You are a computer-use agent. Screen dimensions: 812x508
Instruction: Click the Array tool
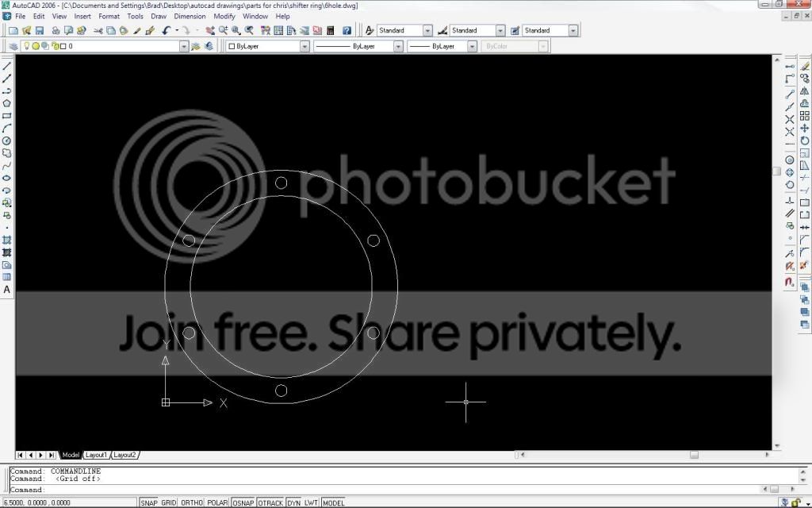point(805,116)
